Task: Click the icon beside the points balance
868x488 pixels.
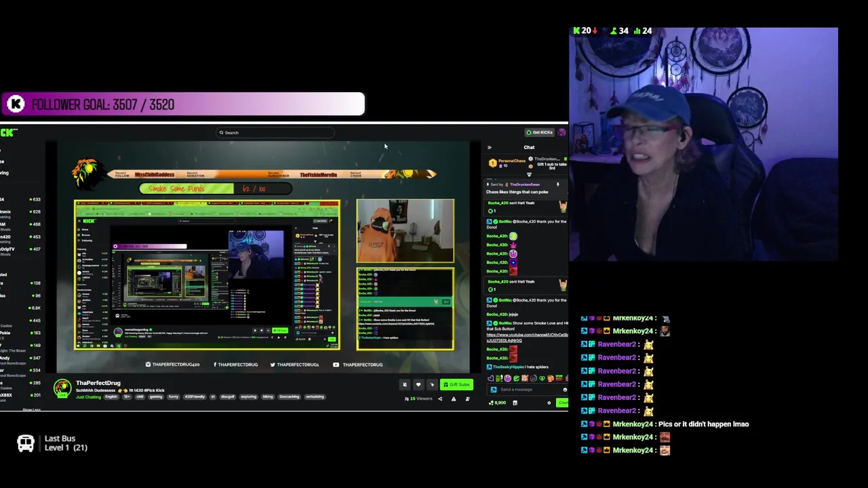Action: coord(515,403)
